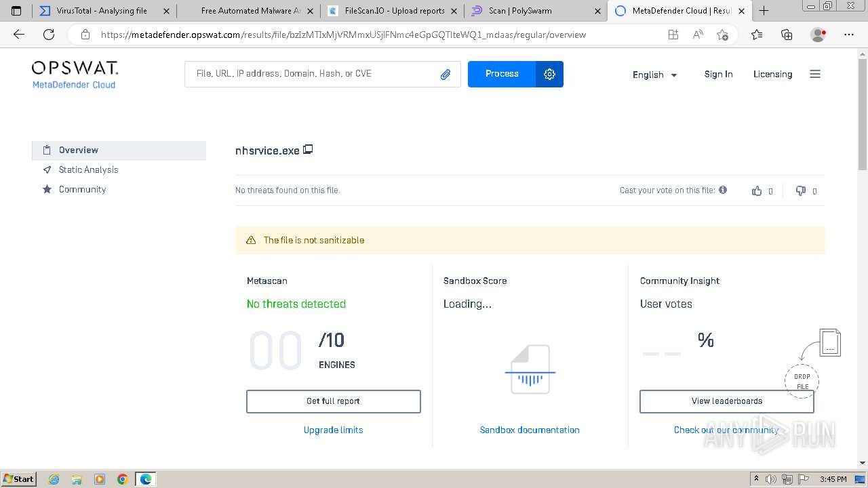Open the browser extensions apps icon
Viewport: 868px width, 488px height.
(x=673, y=35)
